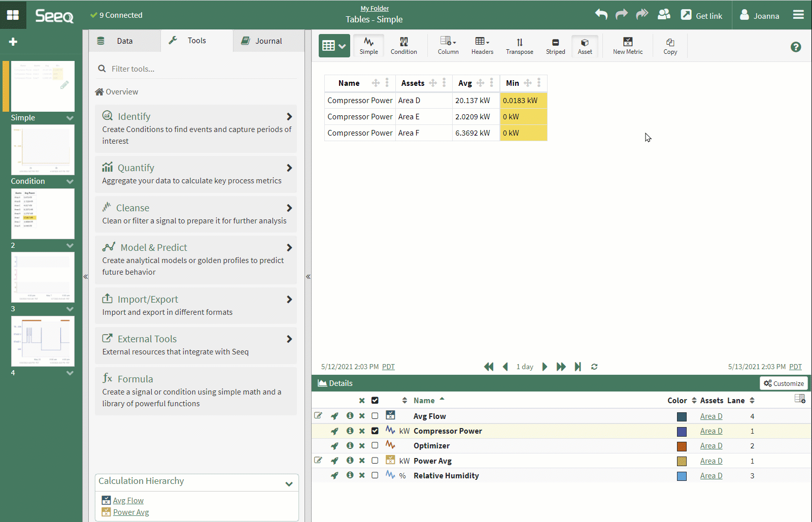The height and width of the screenshot is (522, 812).
Task: Switch table to Condition mode
Action: point(403,46)
